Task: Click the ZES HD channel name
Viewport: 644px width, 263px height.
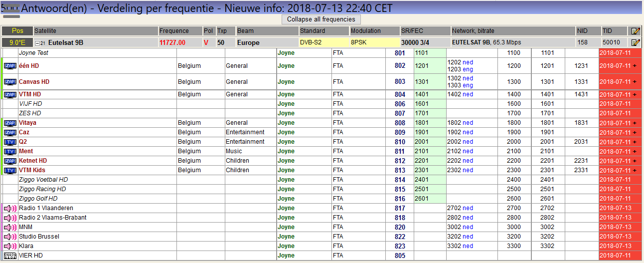Action: coord(30,113)
